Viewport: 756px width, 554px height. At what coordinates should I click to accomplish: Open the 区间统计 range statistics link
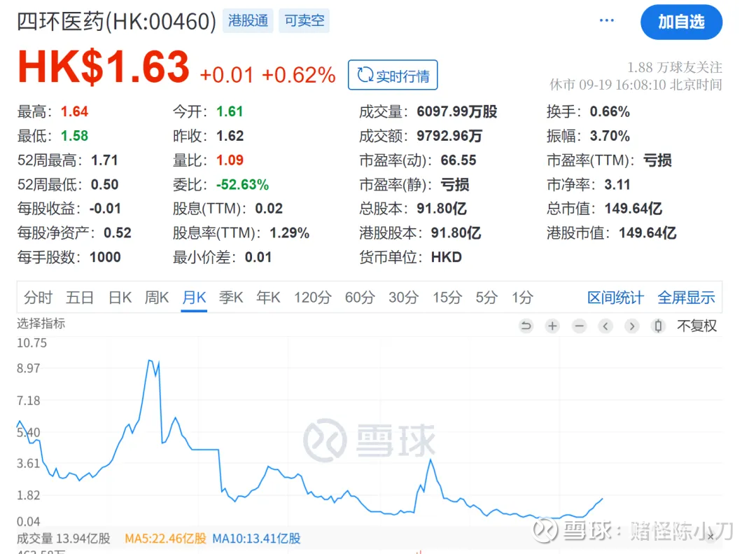(x=615, y=298)
